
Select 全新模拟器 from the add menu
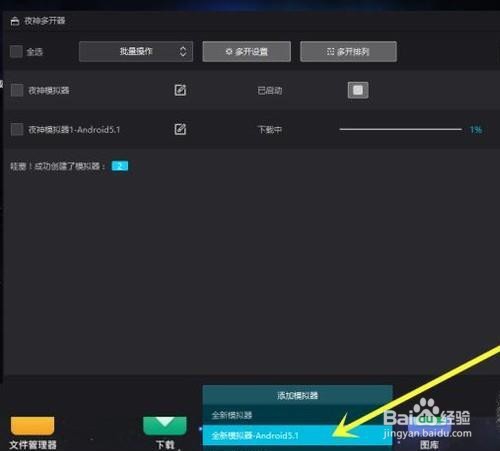(x=298, y=415)
